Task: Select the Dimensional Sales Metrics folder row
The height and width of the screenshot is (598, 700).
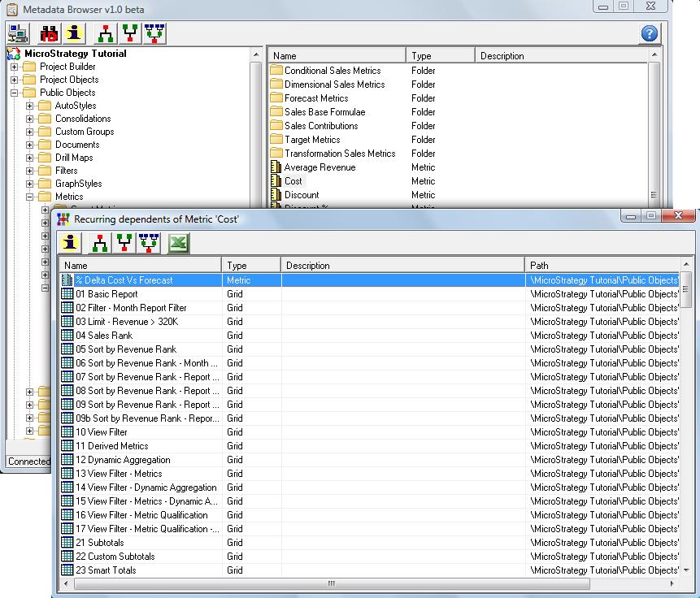Action: [458, 84]
